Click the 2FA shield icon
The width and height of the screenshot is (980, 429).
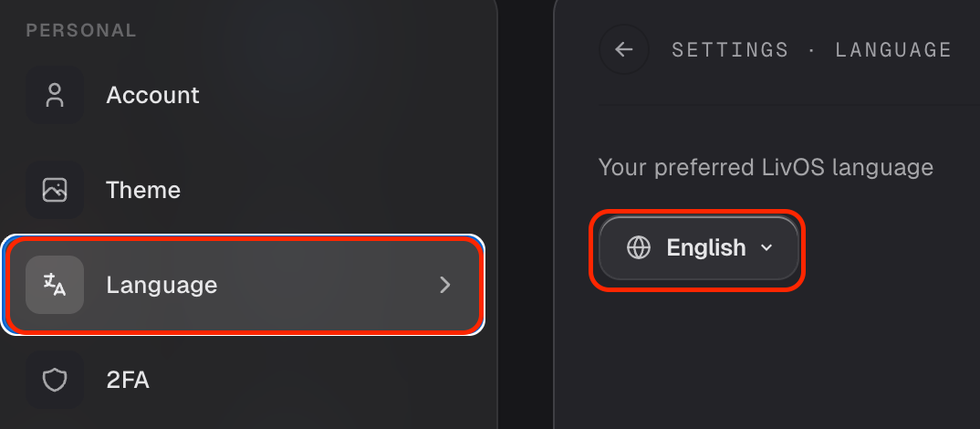coord(55,380)
